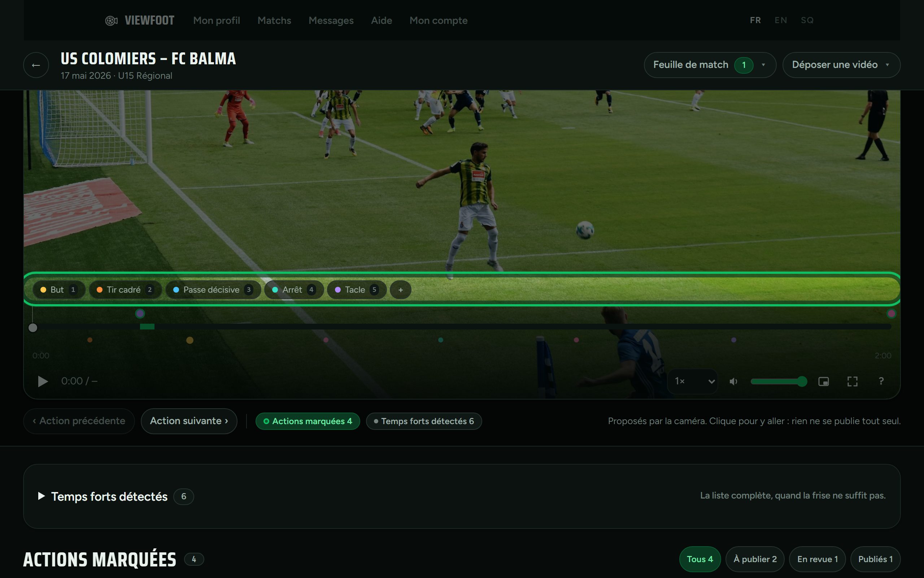The height and width of the screenshot is (578, 924).
Task: Play the match video
Action: tap(43, 381)
